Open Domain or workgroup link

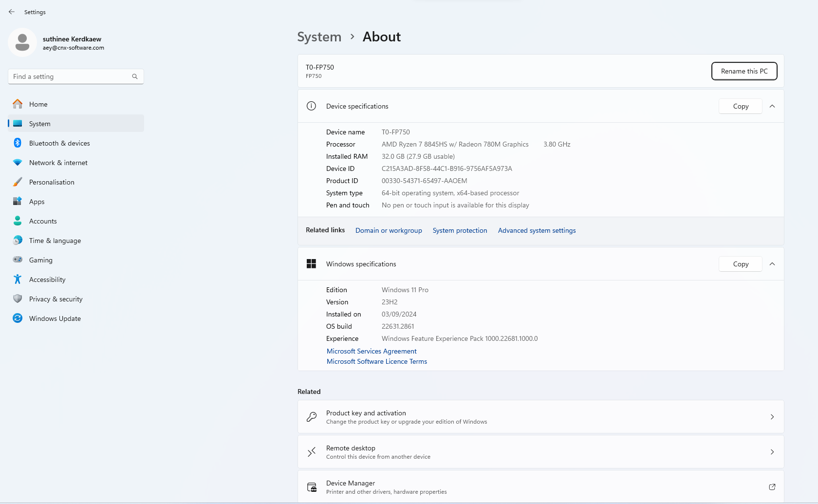point(389,230)
